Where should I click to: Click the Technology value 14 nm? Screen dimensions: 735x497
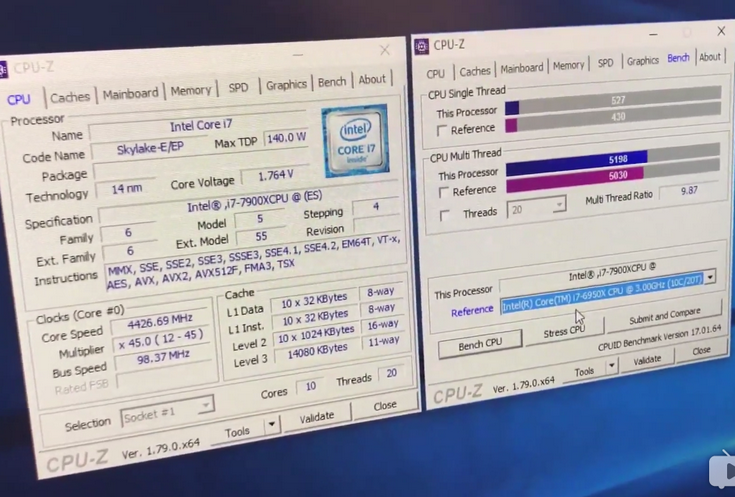127,188
